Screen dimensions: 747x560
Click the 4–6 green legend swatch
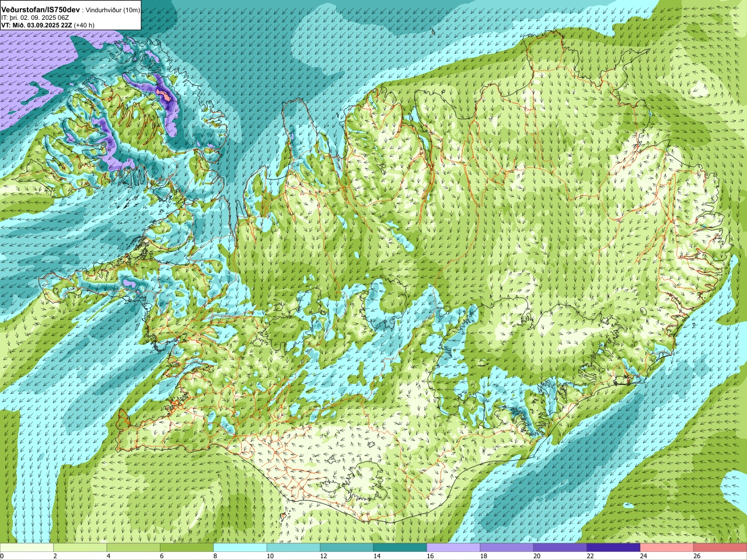[134, 548]
